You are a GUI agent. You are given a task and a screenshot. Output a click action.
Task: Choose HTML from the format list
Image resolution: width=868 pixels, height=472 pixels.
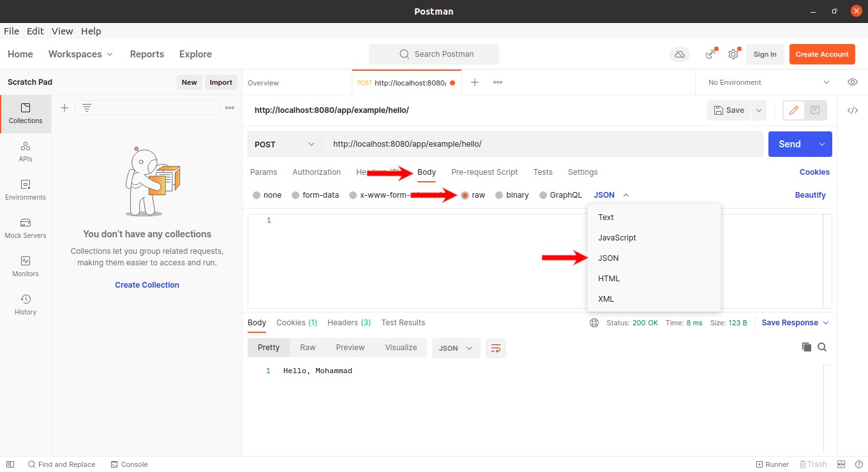point(654,279)
